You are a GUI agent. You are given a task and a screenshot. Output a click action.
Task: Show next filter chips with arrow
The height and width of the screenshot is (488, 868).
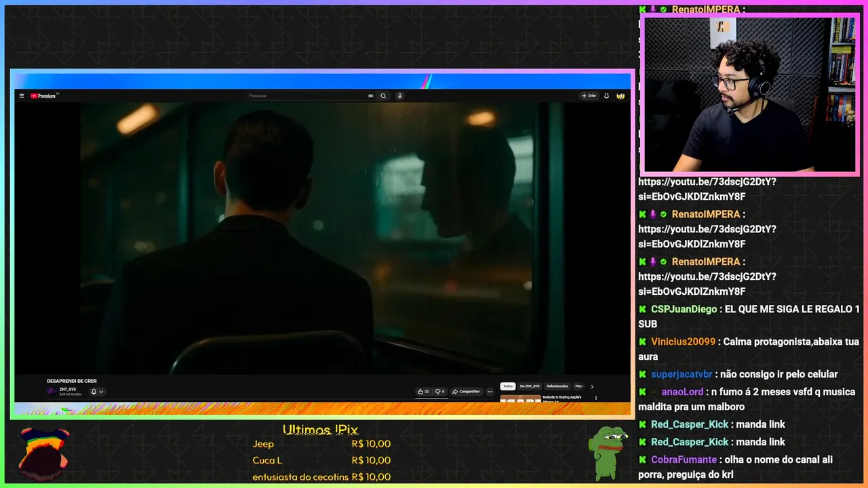tap(591, 386)
